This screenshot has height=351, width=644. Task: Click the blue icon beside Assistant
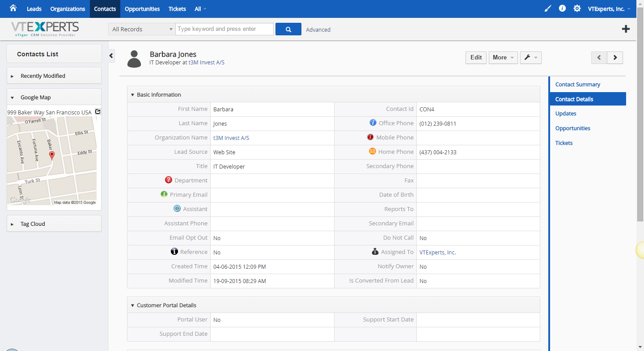(x=177, y=208)
